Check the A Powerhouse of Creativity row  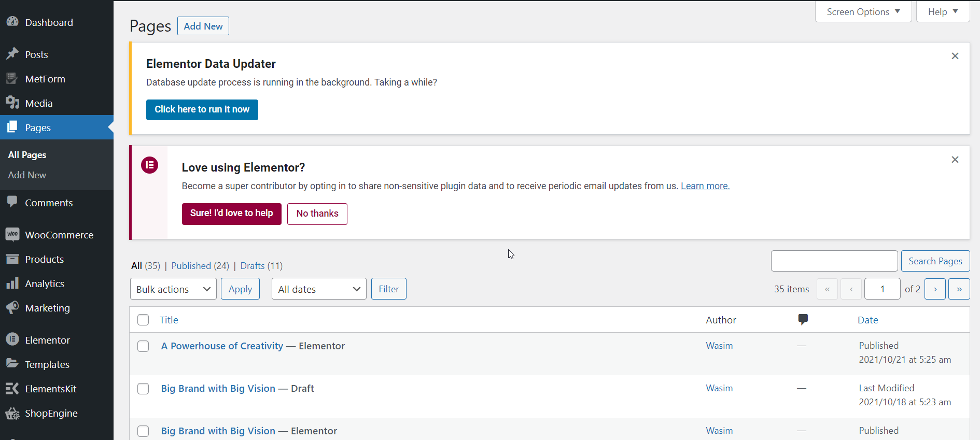[143, 346]
